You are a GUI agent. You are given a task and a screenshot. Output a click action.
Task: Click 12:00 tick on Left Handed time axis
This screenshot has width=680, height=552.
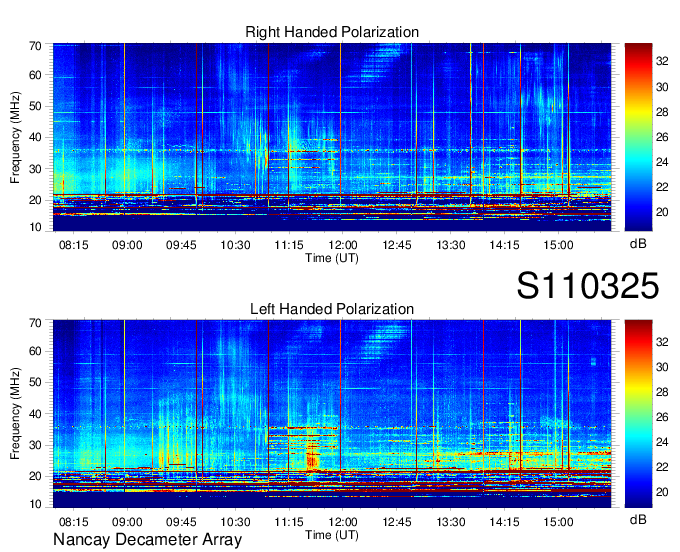point(343,522)
